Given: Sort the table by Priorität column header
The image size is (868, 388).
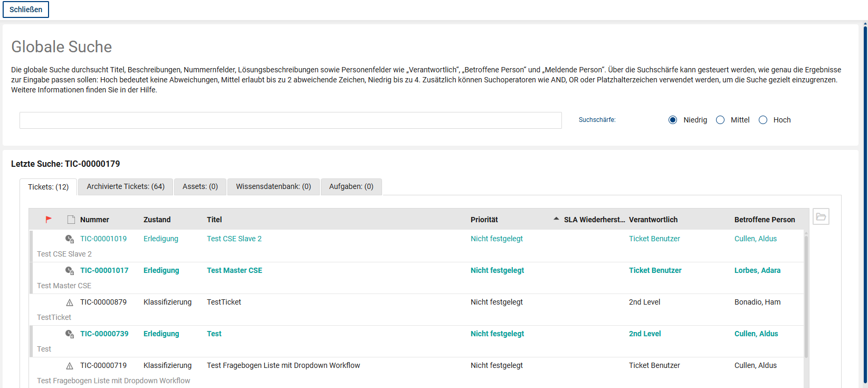Looking at the screenshot, I should click(x=484, y=220).
